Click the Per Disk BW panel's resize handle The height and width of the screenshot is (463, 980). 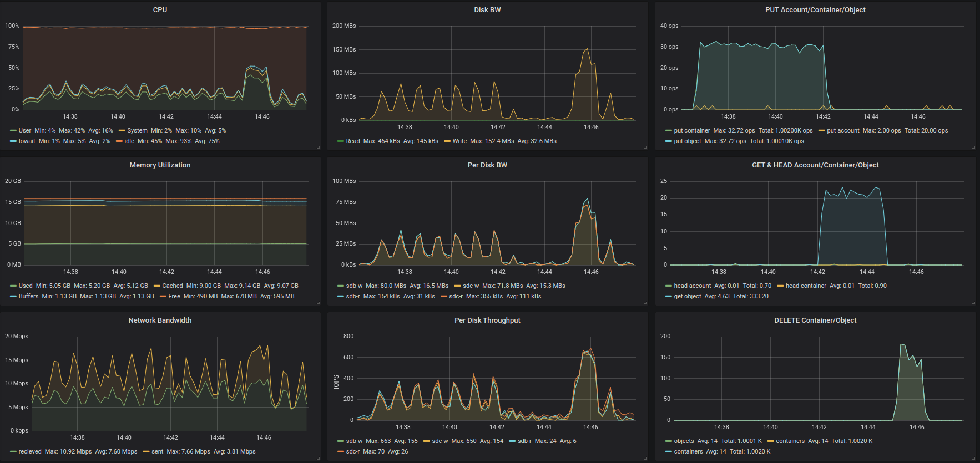coord(645,303)
